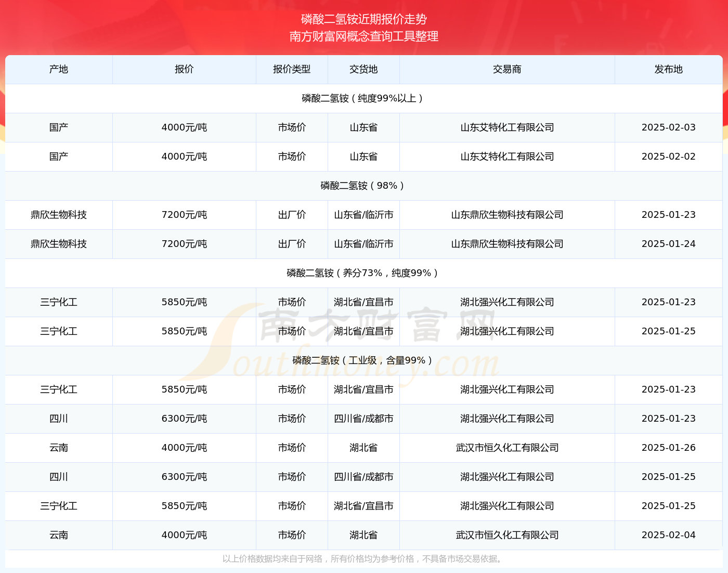
Task: Click 出厂价 in the 2025-01-24 row
Action: (292, 244)
